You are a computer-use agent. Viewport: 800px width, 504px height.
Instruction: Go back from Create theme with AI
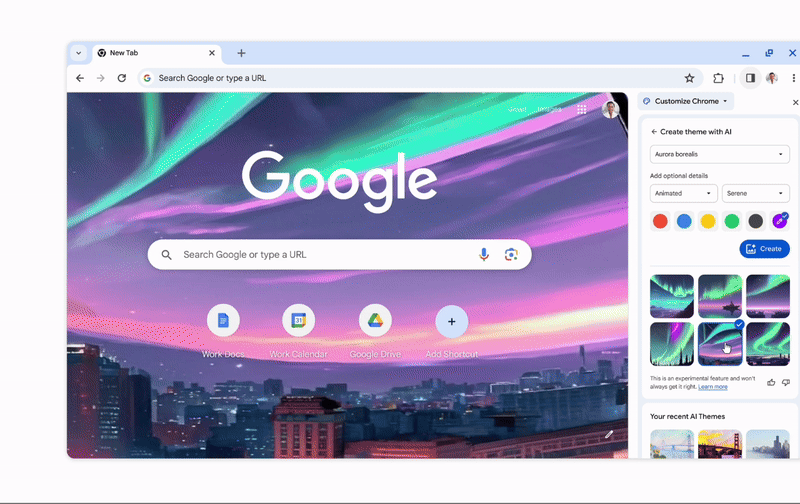pyautogui.click(x=654, y=132)
